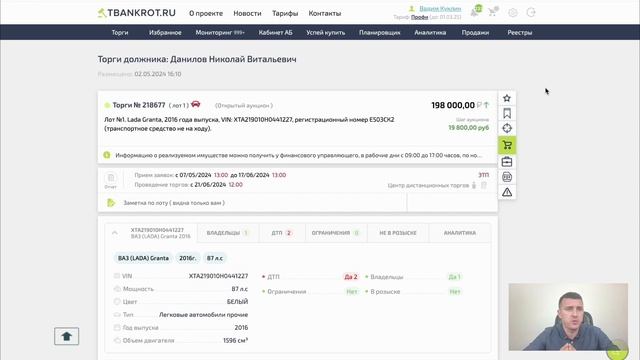Open the Продажи menu
Viewport: 640px width, 360px height.
click(476, 32)
